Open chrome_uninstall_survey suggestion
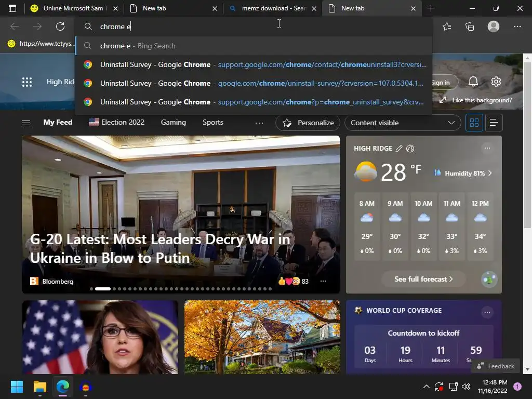 tap(254, 102)
